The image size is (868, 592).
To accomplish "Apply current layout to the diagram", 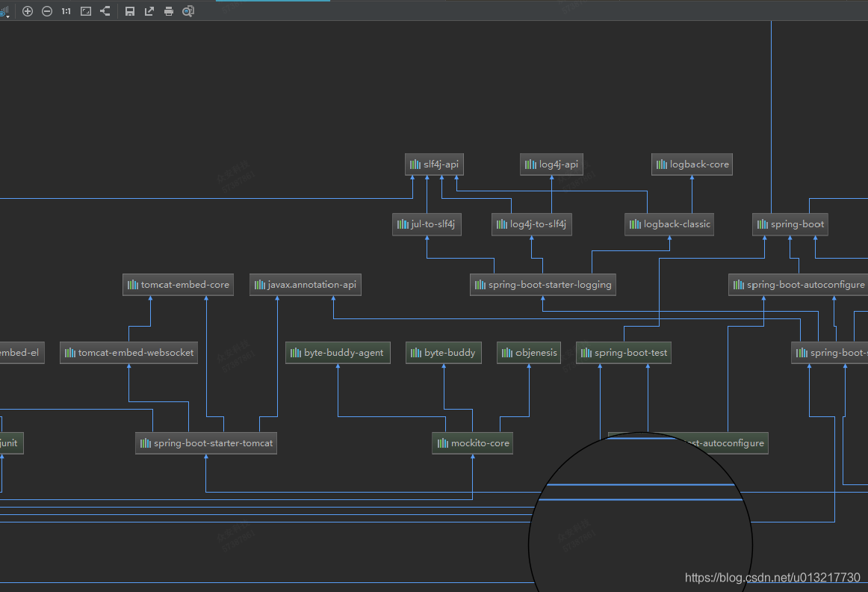I will [x=105, y=11].
